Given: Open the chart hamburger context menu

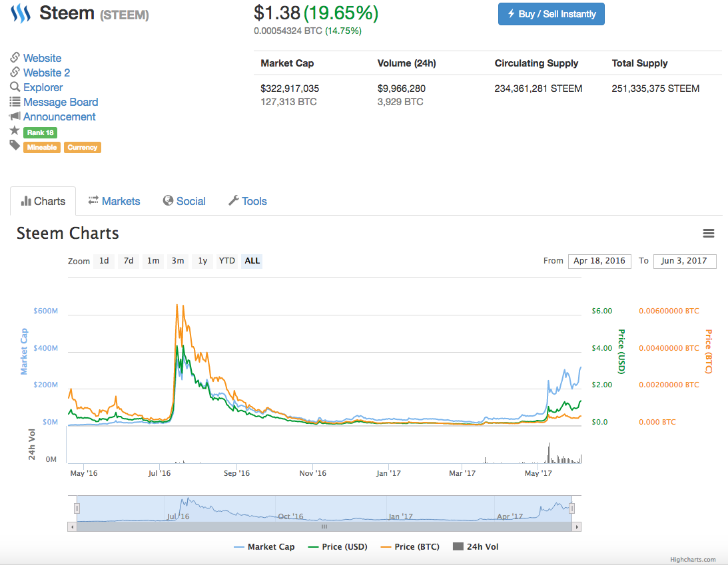Looking at the screenshot, I should (708, 234).
